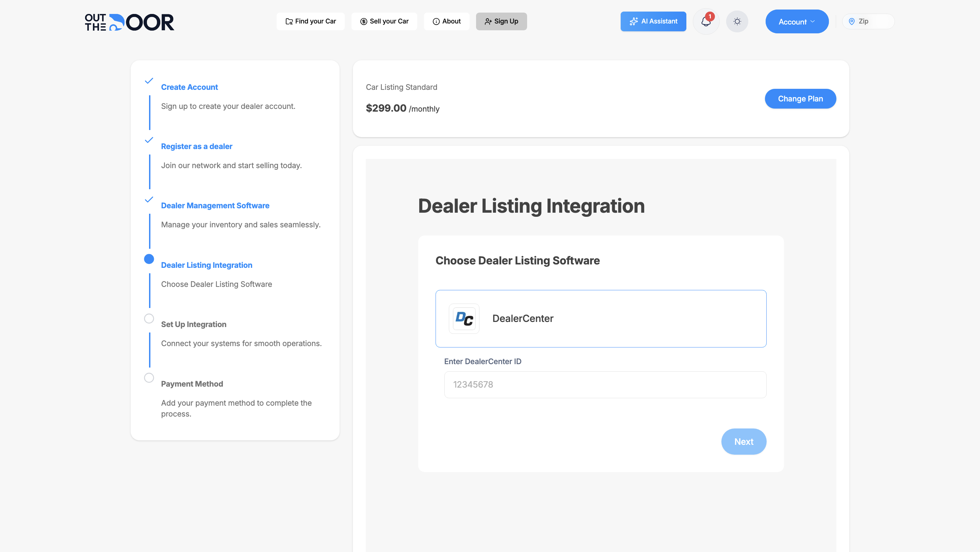
Task: Click the DealerCenter ID input field
Action: tap(605, 385)
